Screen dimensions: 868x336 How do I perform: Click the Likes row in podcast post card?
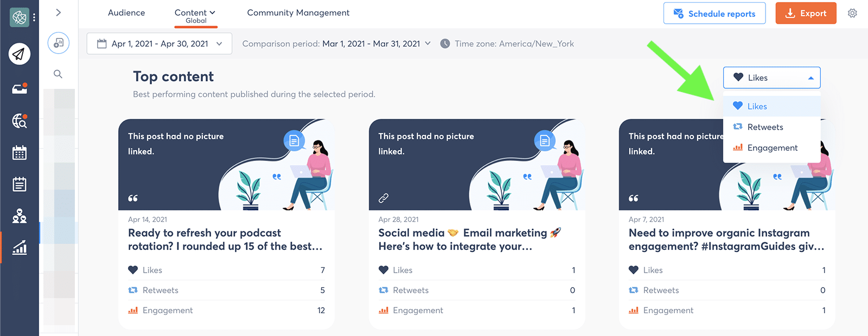point(226,270)
